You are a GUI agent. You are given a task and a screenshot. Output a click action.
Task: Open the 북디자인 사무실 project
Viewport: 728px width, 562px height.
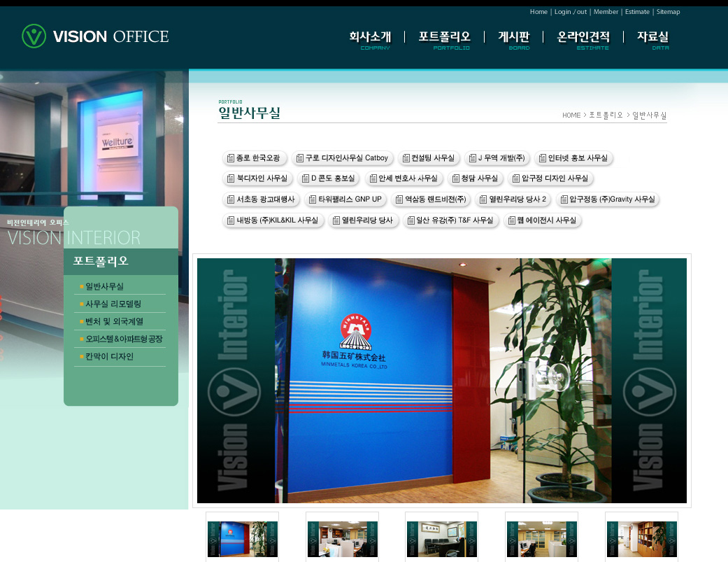[x=257, y=178]
